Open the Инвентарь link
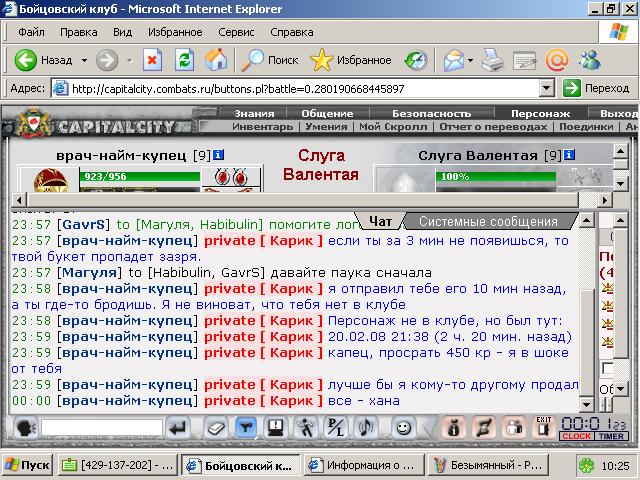This screenshot has height=480, width=640. [x=262, y=127]
